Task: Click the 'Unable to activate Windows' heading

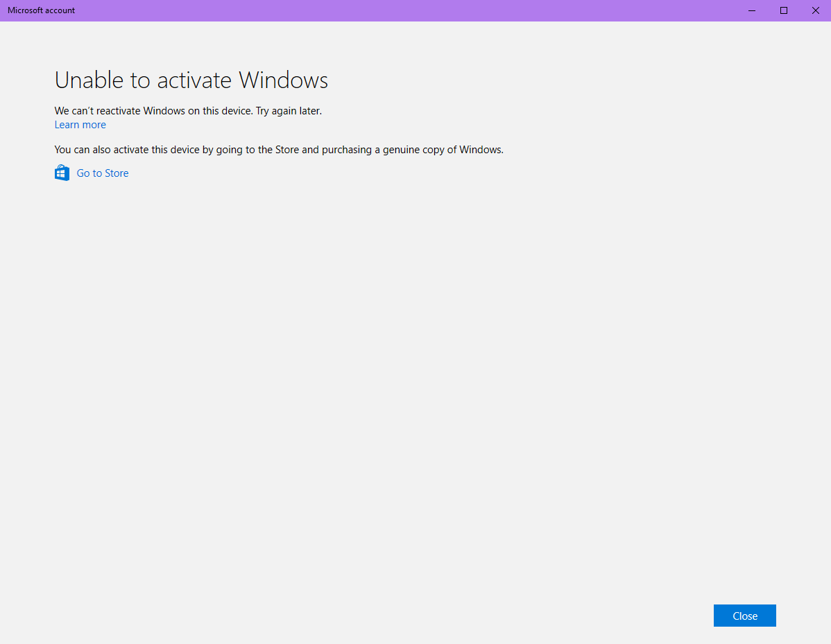Action: 191,80
